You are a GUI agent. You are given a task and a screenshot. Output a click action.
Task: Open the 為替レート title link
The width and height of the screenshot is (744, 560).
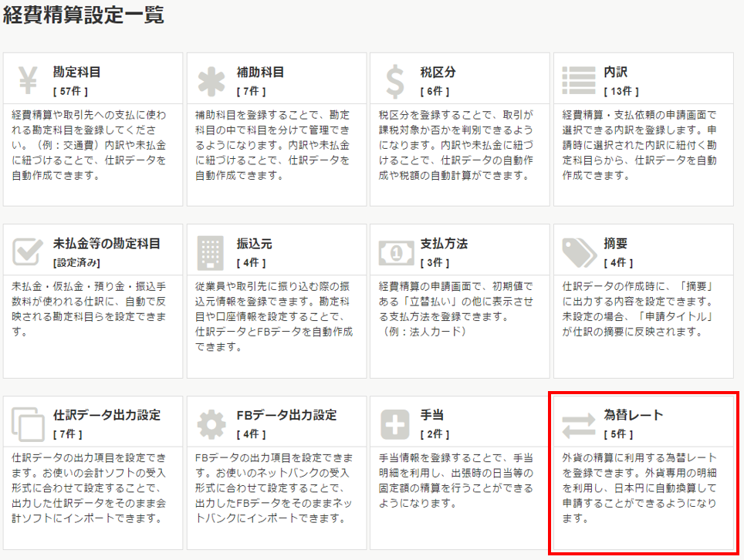[633, 415]
